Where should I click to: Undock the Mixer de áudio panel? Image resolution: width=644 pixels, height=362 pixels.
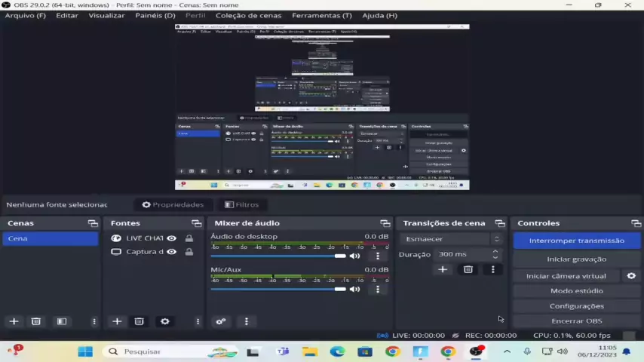pos(385,223)
